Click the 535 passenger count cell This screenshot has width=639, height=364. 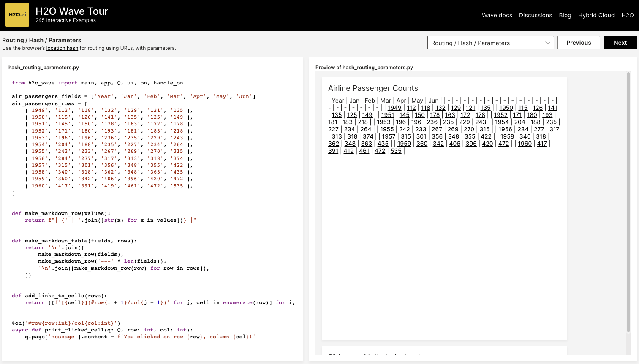(396, 150)
